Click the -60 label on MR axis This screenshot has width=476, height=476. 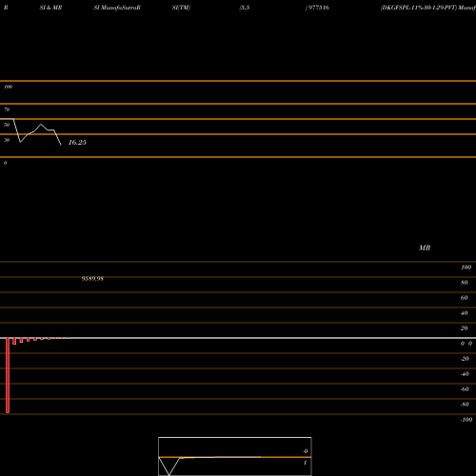click(465, 389)
